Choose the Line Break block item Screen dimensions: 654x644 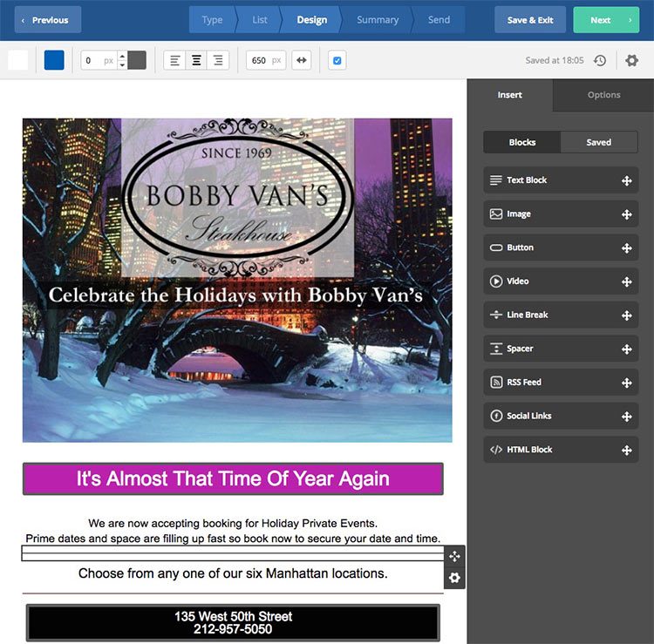(561, 315)
